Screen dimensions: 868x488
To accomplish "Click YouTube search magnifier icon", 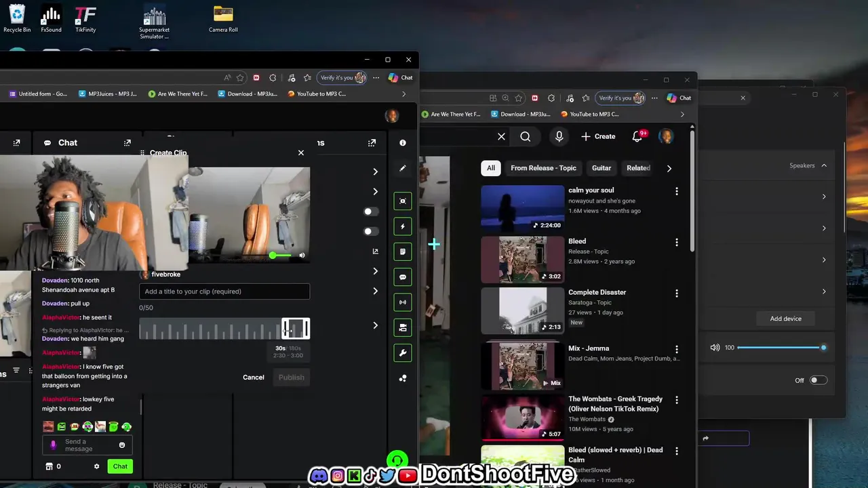I will (x=526, y=136).
